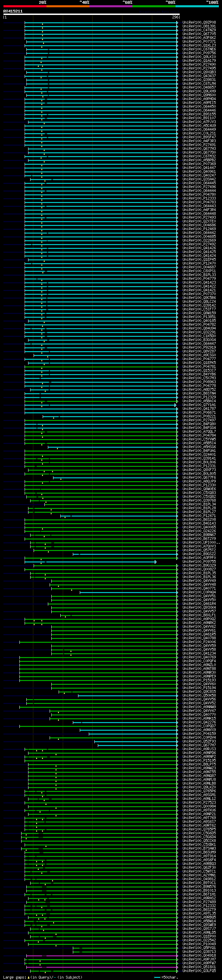Open hit UniRef100_C4TNZ9

coord(199,30)
